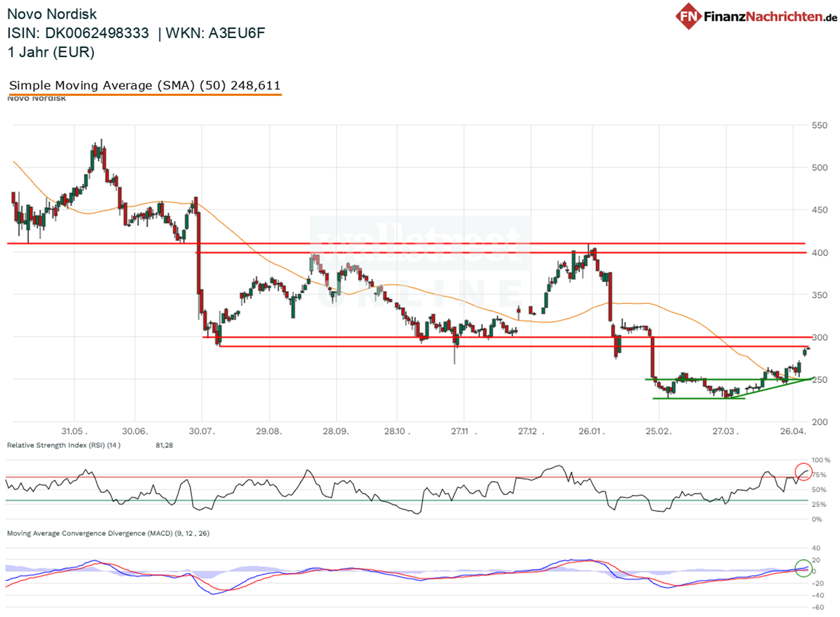
Task: Click the 27.12. date label
Action: pyautogui.click(x=531, y=431)
